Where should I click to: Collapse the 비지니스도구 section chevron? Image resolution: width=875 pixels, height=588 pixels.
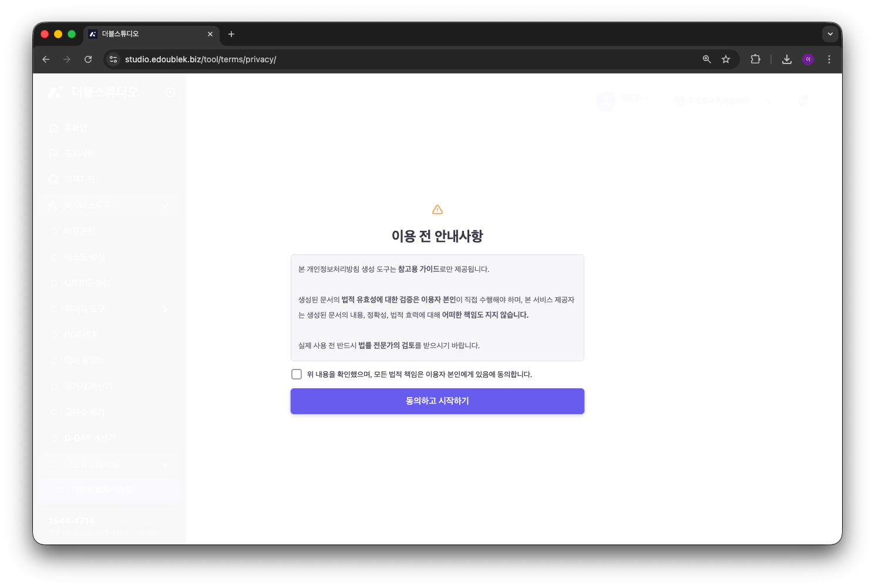tap(164, 205)
